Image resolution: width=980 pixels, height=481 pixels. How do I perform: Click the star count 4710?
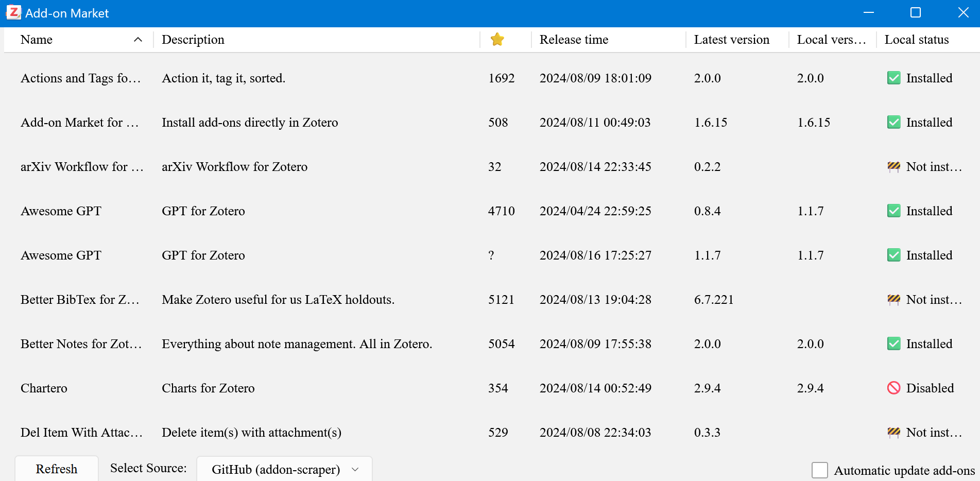click(502, 211)
